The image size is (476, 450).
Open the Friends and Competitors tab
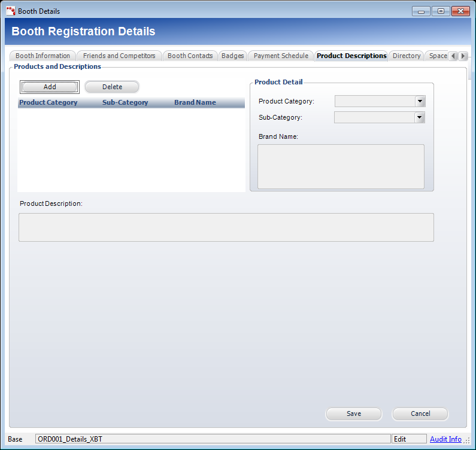(119, 56)
